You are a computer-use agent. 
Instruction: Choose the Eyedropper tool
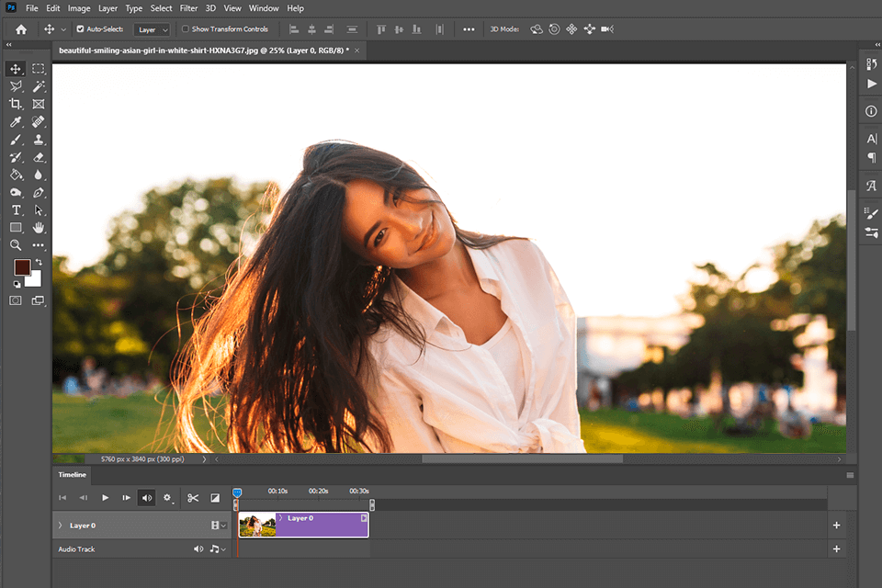[x=16, y=122]
